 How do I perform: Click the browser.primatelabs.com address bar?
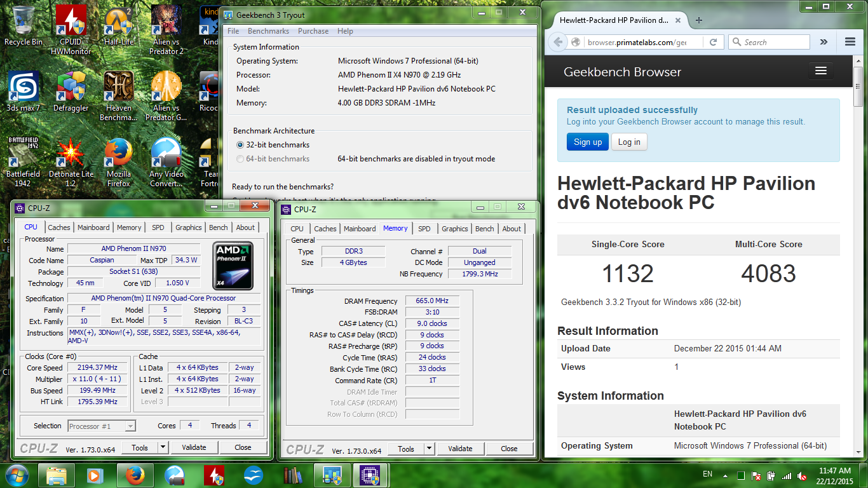point(637,42)
